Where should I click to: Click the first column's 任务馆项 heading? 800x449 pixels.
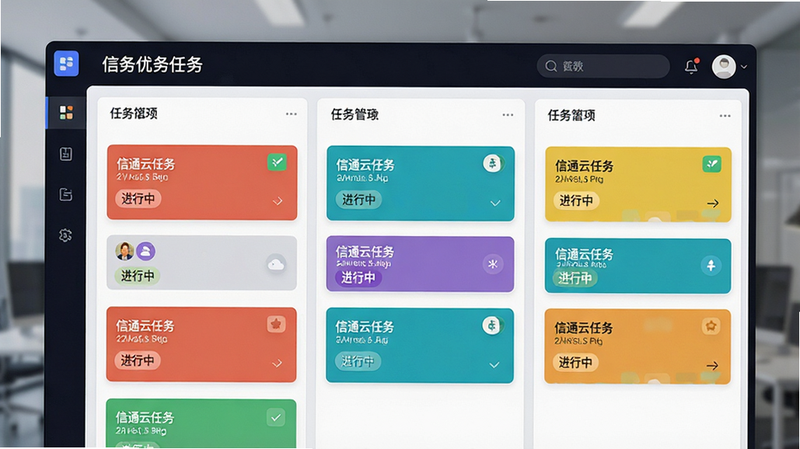click(134, 113)
